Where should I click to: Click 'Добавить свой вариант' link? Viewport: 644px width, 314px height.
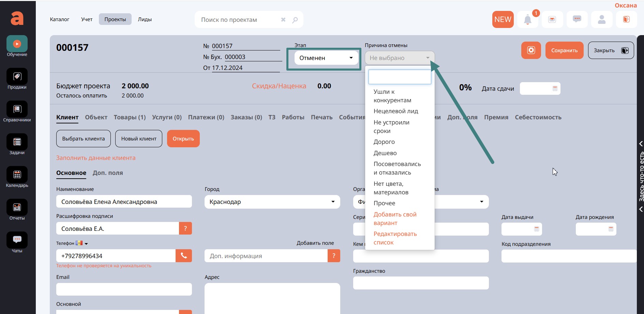[395, 219]
